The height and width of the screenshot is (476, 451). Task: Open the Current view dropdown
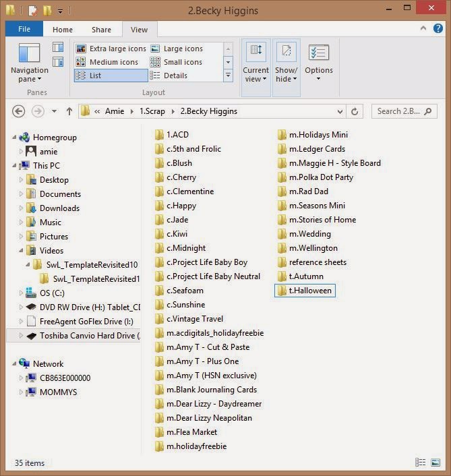256,67
